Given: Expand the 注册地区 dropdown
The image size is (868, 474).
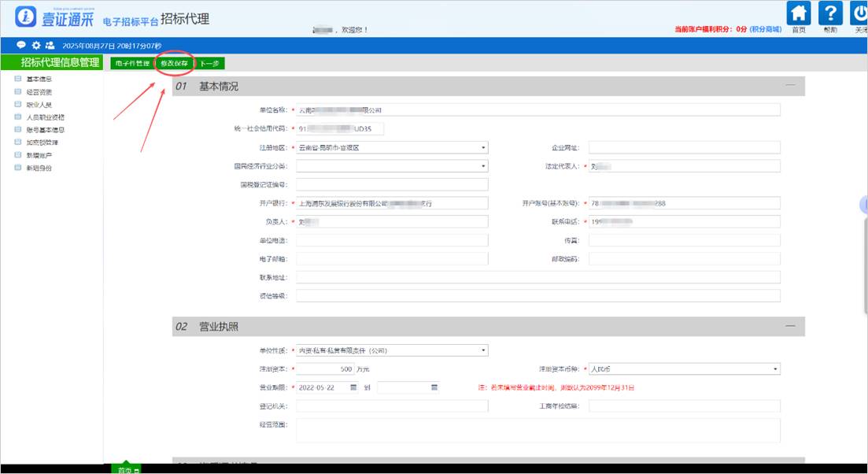Looking at the screenshot, I should (x=483, y=147).
